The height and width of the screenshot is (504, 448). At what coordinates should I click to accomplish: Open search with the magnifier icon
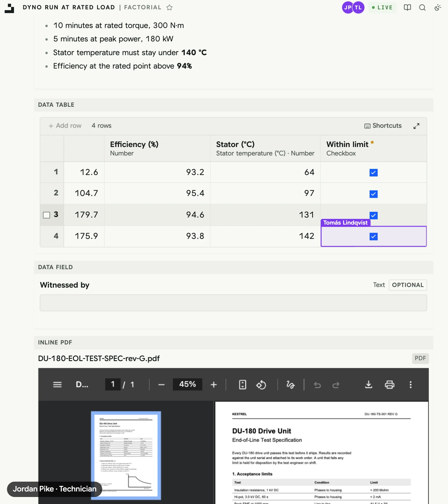[422, 8]
